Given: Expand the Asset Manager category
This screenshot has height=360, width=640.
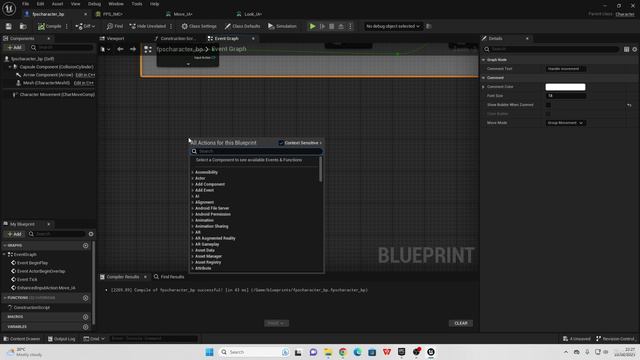Looking at the screenshot, I should click(x=208, y=256).
